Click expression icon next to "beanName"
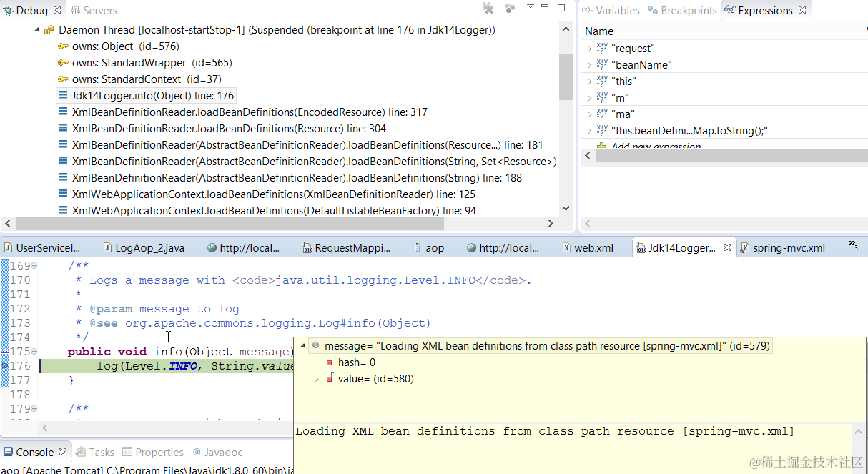 click(602, 65)
